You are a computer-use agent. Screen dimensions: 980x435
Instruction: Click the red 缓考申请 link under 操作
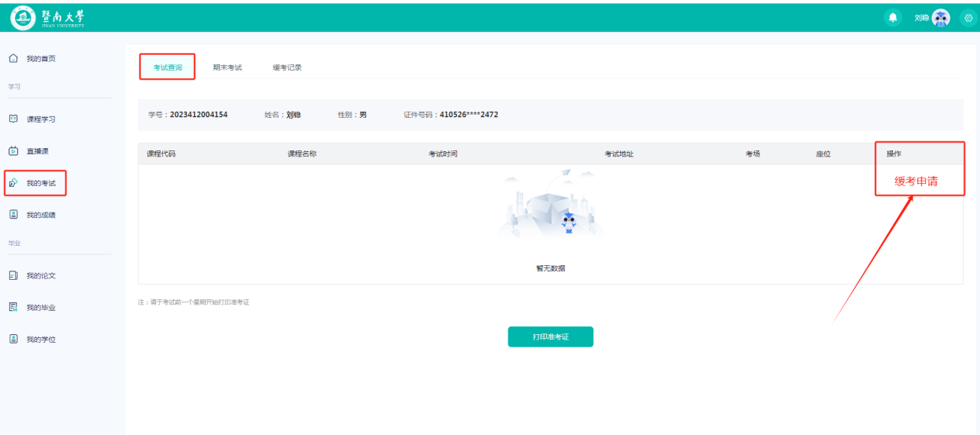pyautogui.click(x=916, y=181)
